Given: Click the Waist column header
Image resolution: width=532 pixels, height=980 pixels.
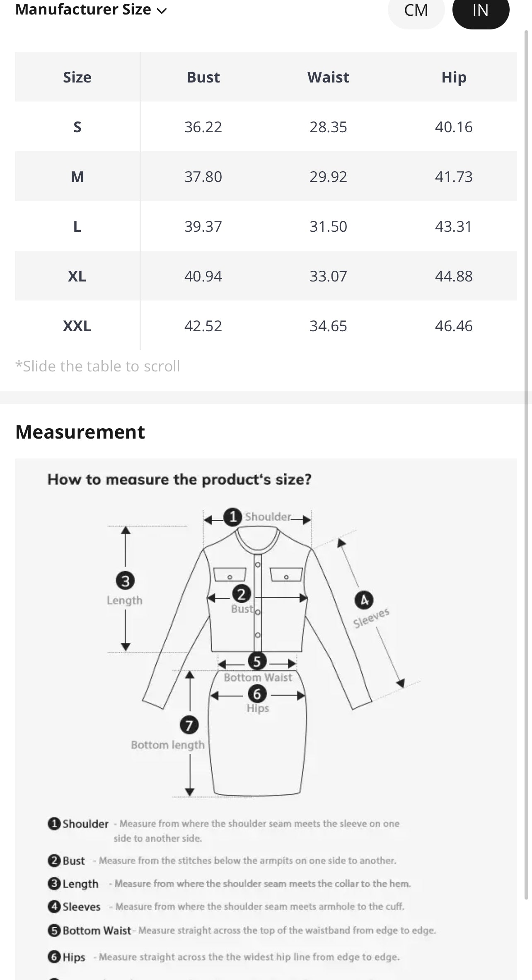Looking at the screenshot, I should coord(328,77).
